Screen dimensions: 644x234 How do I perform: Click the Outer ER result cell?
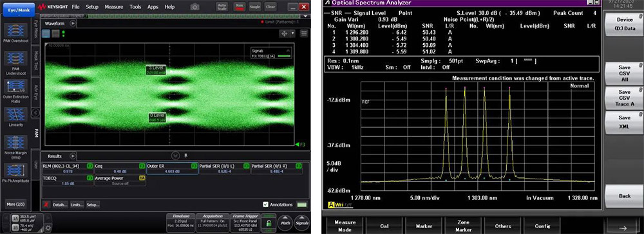(172, 169)
